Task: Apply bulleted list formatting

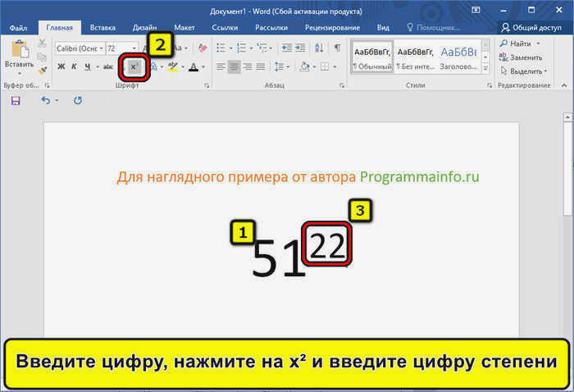Action: point(221,48)
